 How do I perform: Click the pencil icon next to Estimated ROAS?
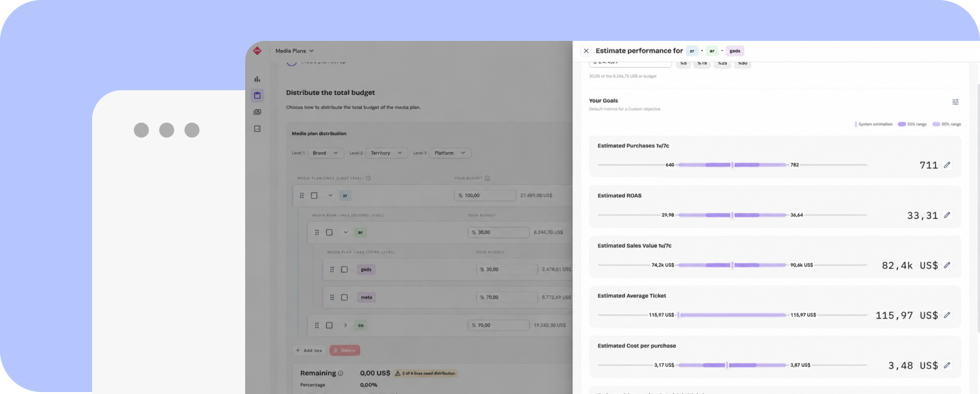[947, 215]
